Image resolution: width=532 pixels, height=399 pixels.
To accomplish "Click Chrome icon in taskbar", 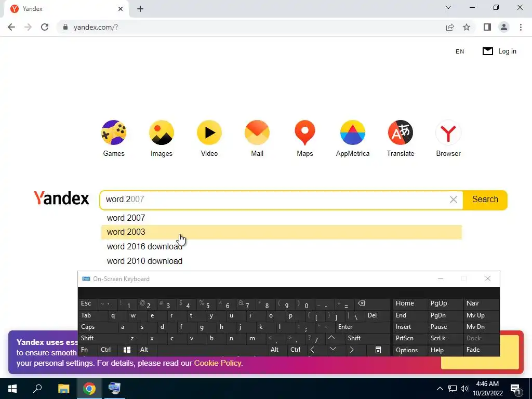I will click(x=89, y=389).
